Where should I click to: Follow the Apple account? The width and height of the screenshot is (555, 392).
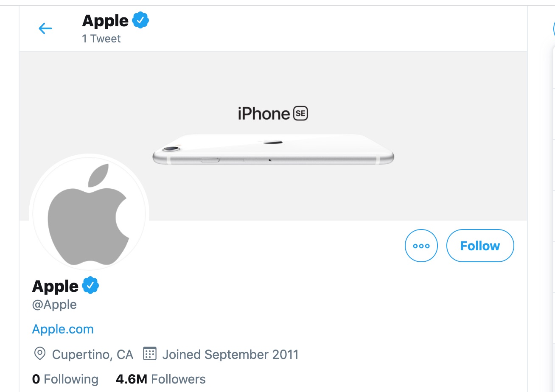[x=480, y=246]
